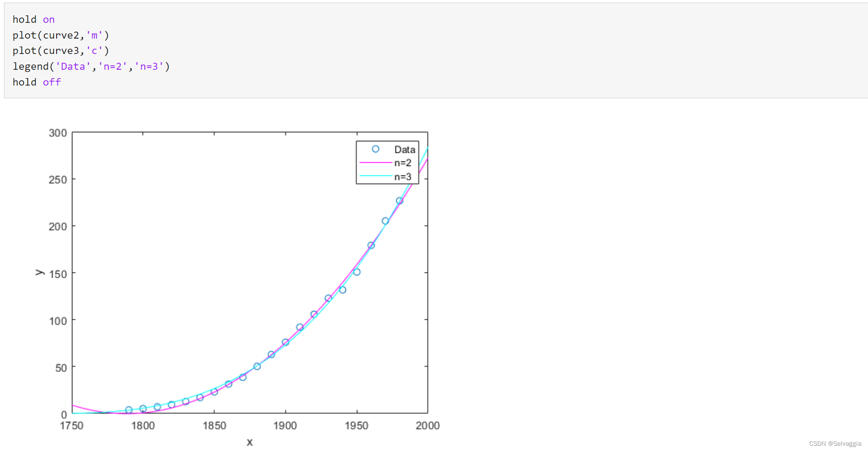Screen dimensions: 868x451
Task: Click the 0 y-axis tick label
Action: 64,415
